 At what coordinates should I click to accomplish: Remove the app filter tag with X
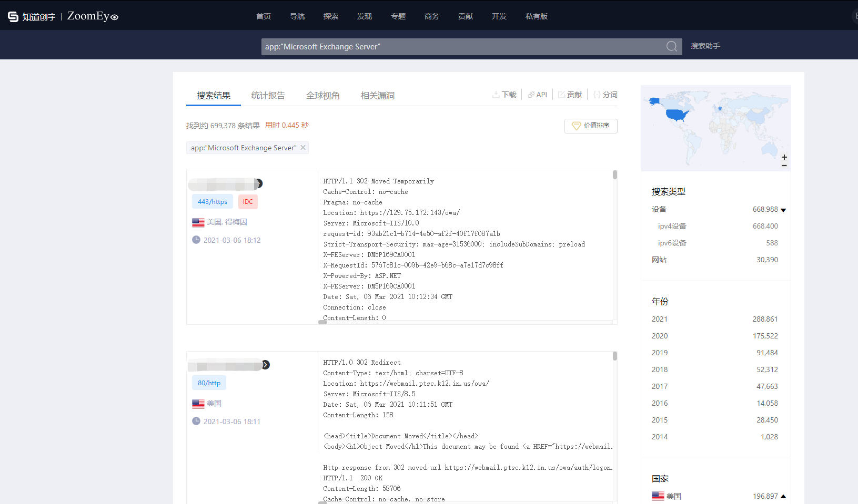coord(303,148)
